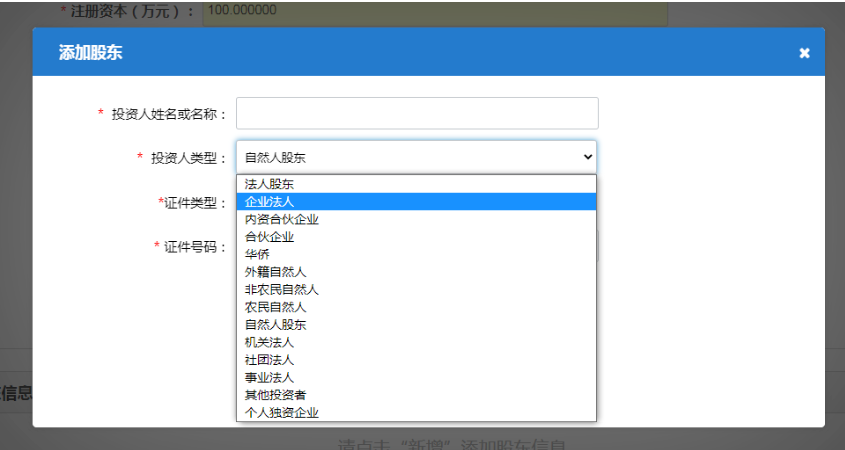Select 自然人股东 in the open list
The height and width of the screenshot is (450, 845).
[275, 324]
